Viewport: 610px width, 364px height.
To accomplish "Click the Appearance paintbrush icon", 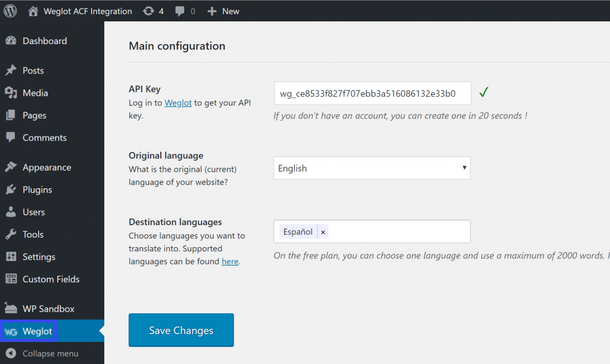I will (11, 167).
